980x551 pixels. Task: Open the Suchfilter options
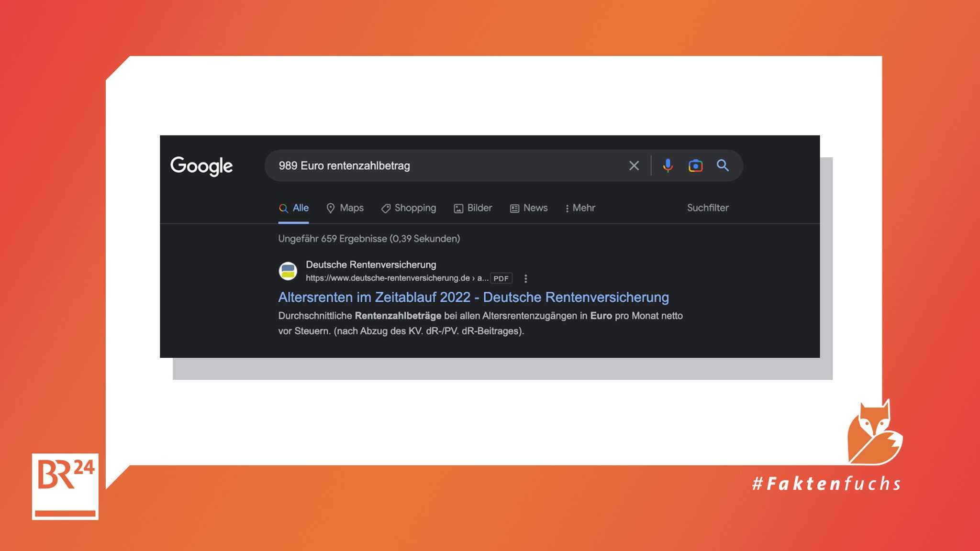point(708,208)
